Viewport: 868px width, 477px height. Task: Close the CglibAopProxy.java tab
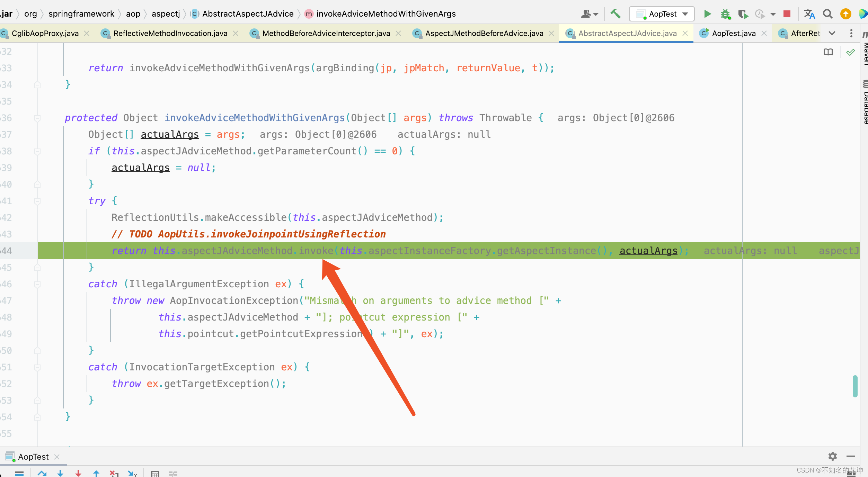87,33
